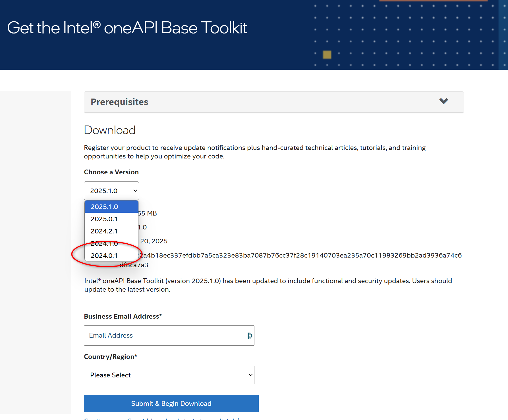508x420 pixels.
Task: Select version 2025.0.1 in list
Action: pyautogui.click(x=111, y=219)
